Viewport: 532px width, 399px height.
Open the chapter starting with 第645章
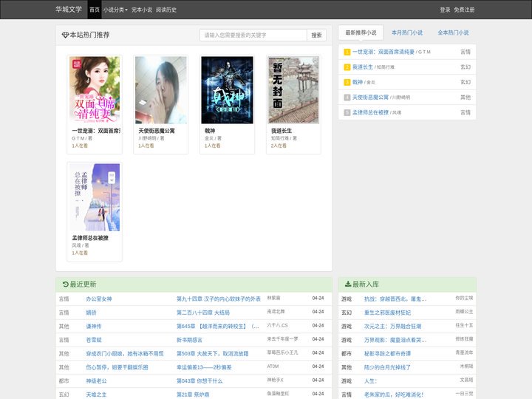(218, 326)
